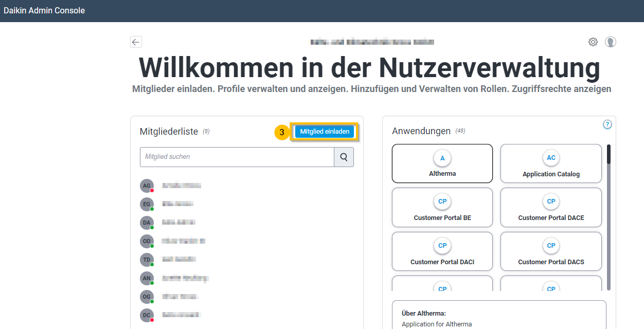Screen dimensions: 644x329
Task: Select the OD member avatar
Action: [147, 241]
